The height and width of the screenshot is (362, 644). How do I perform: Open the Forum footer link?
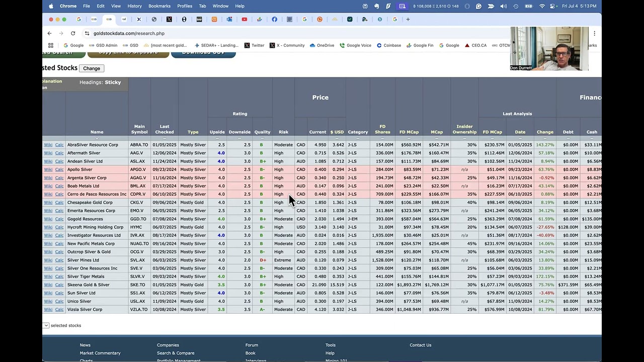tap(252, 345)
